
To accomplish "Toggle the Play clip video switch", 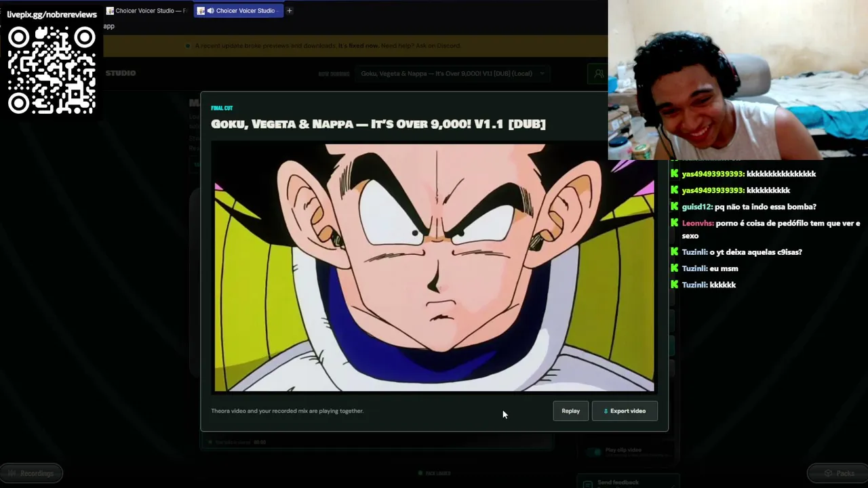I will pyautogui.click(x=595, y=451).
